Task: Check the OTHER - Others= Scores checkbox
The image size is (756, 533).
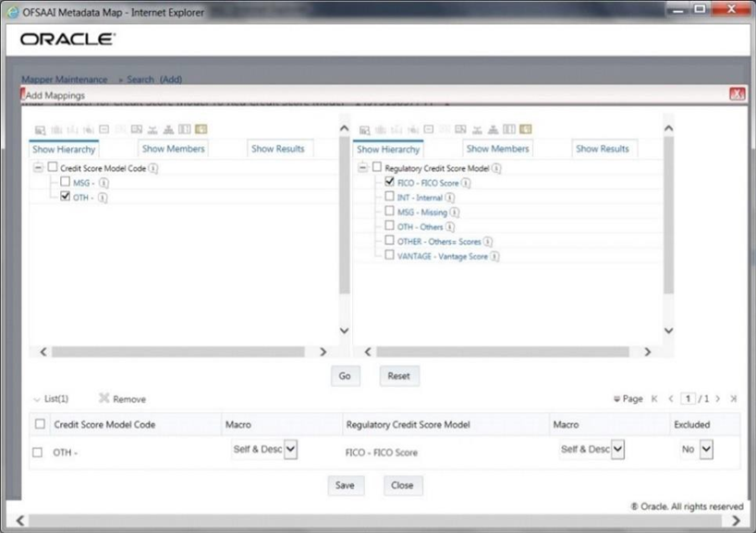Action: 390,240
